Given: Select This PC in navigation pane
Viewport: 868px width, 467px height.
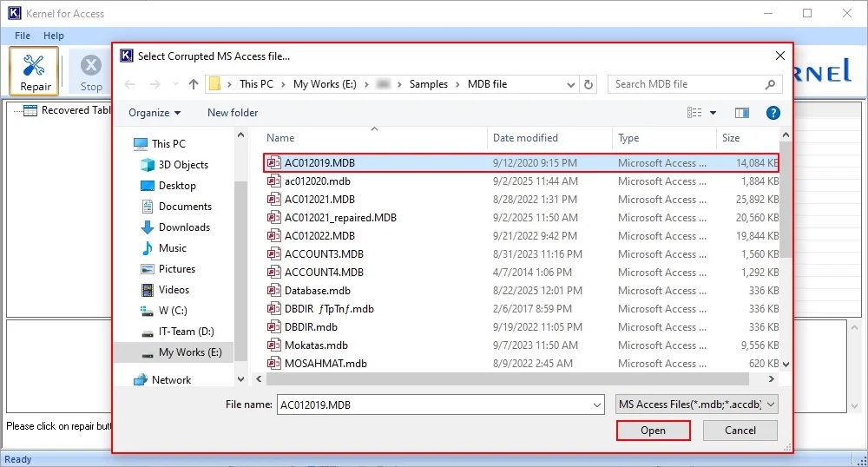Looking at the screenshot, I should [160, 144].
